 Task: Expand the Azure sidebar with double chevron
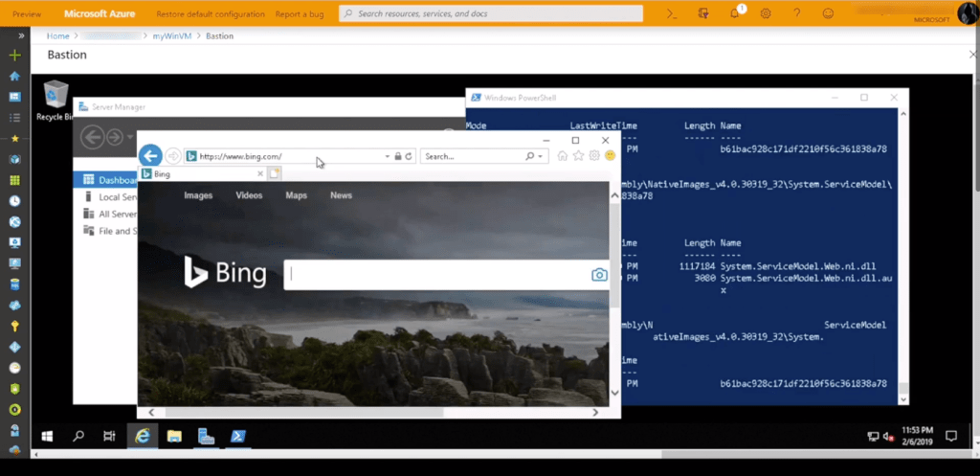21,36
